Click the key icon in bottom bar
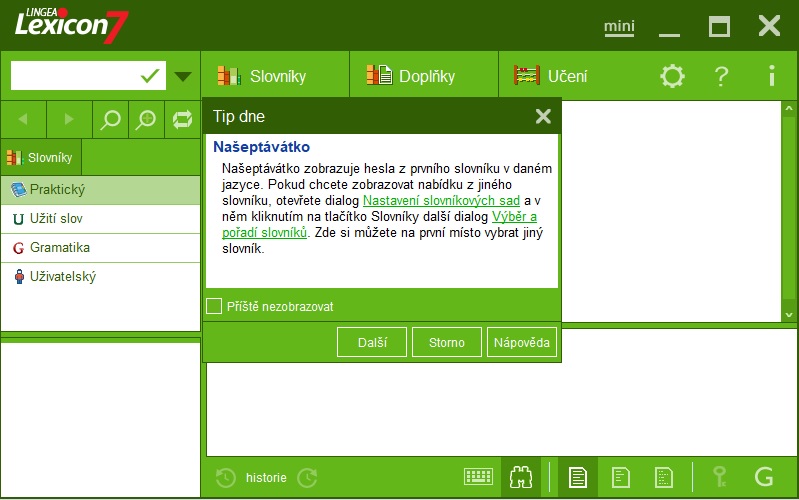 click(x=720, y=478)
